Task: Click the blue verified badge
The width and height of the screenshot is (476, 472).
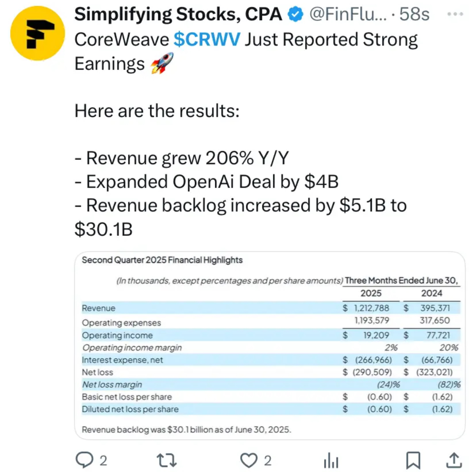Action: click(x=296, y=14)
